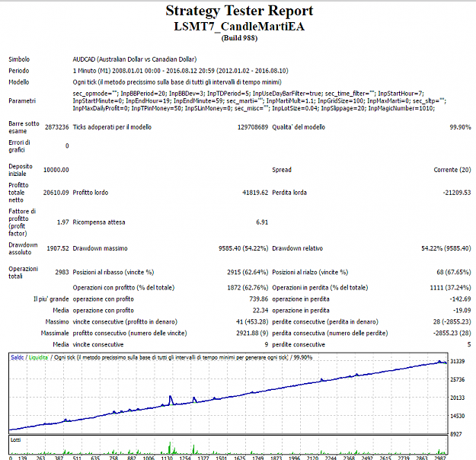Click the '(Build 988)' text
This screenshot has width=476, height=460.
pyautogui.click(x=239, y=38)
